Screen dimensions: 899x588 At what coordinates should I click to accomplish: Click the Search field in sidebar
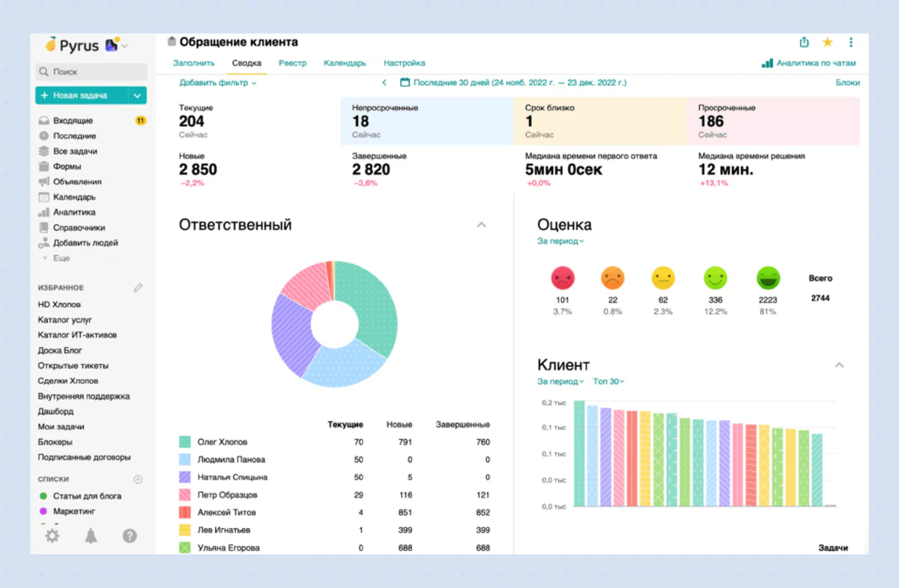(x=91, y=72)
